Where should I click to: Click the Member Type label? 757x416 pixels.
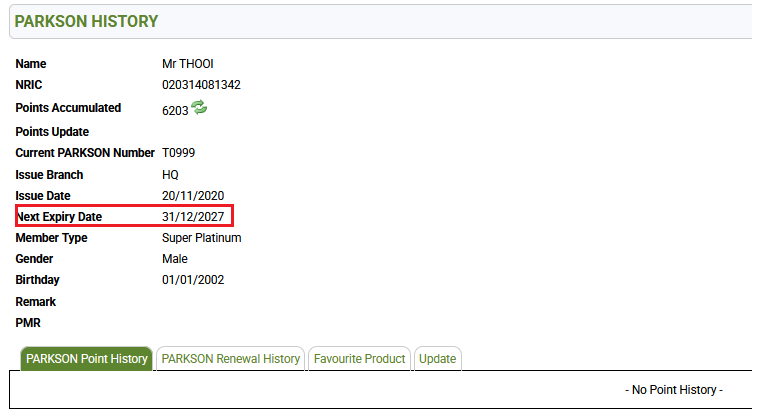point(51,238)
